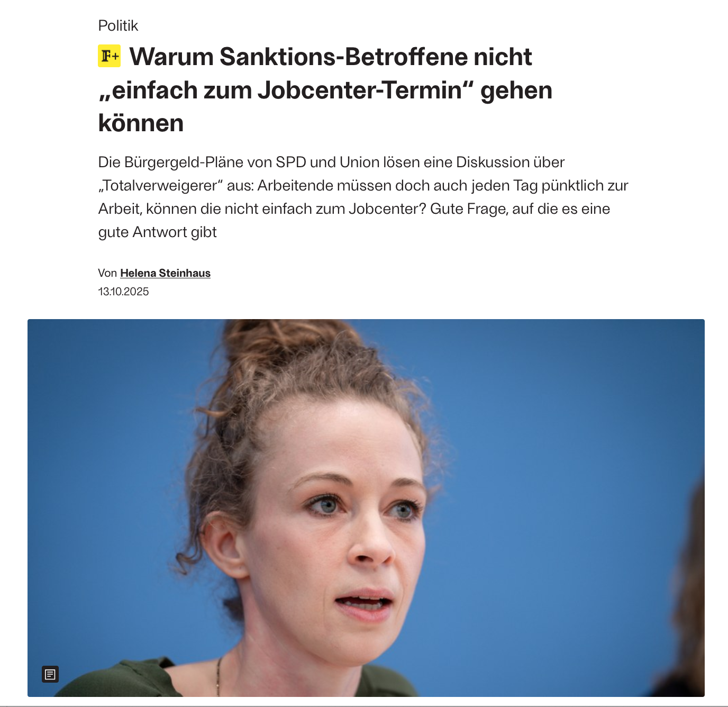The height and width of the screenshot is (707, 728).
Task: Open the Politik section link
Action: pyautogui.click(x=118, y=25)
